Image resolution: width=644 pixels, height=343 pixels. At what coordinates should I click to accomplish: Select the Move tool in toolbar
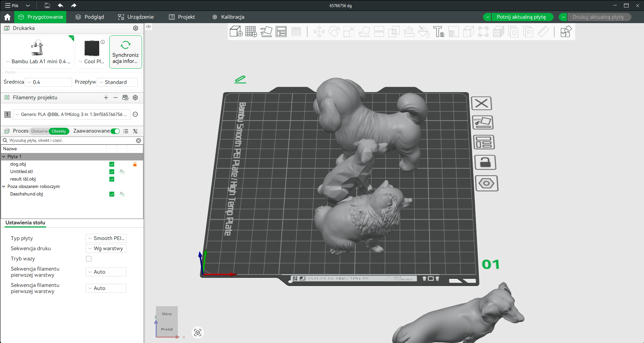point(319,32)
